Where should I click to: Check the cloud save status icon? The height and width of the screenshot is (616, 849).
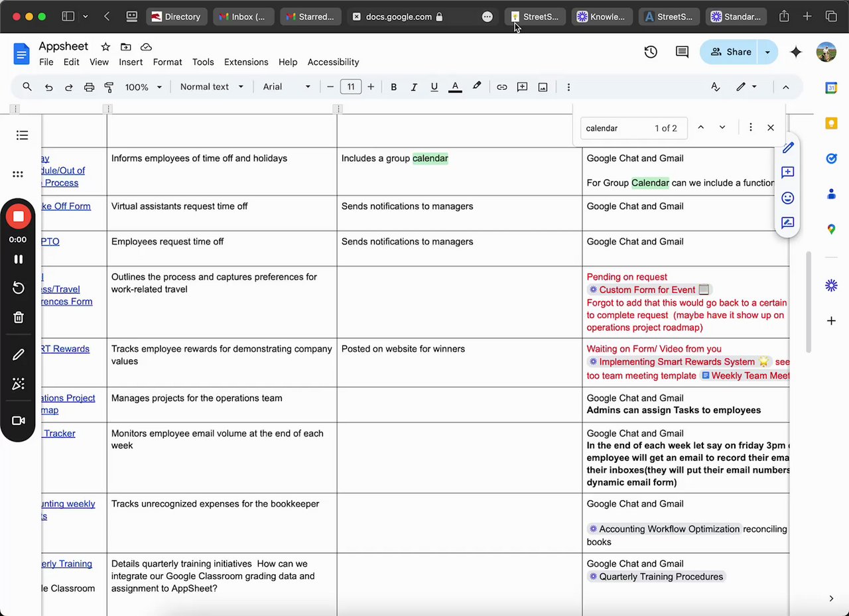click(x=146, y=46)
